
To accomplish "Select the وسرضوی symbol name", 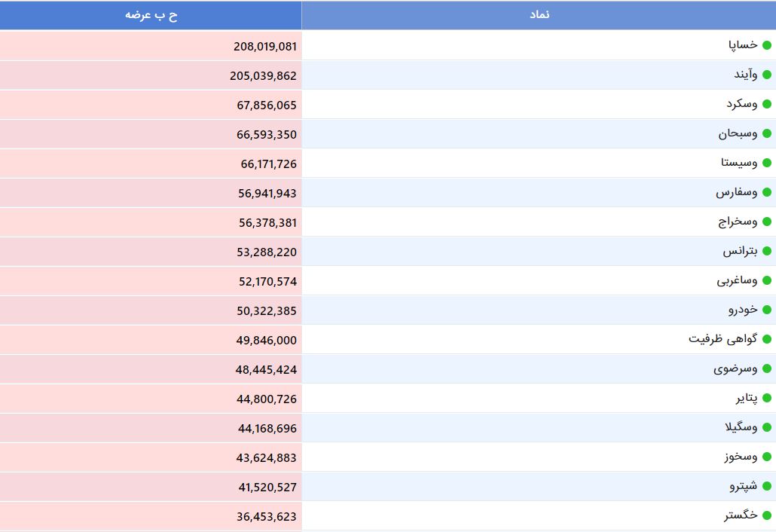I will tap(735, 368).
